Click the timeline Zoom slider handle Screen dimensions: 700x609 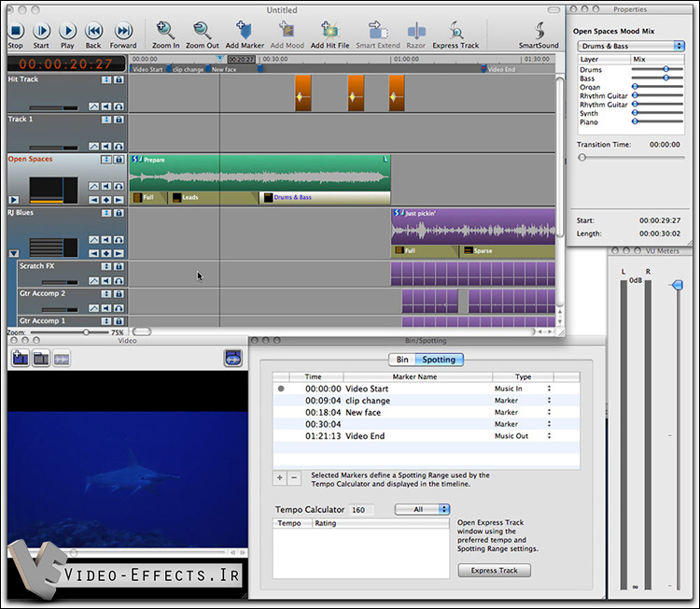86,332
